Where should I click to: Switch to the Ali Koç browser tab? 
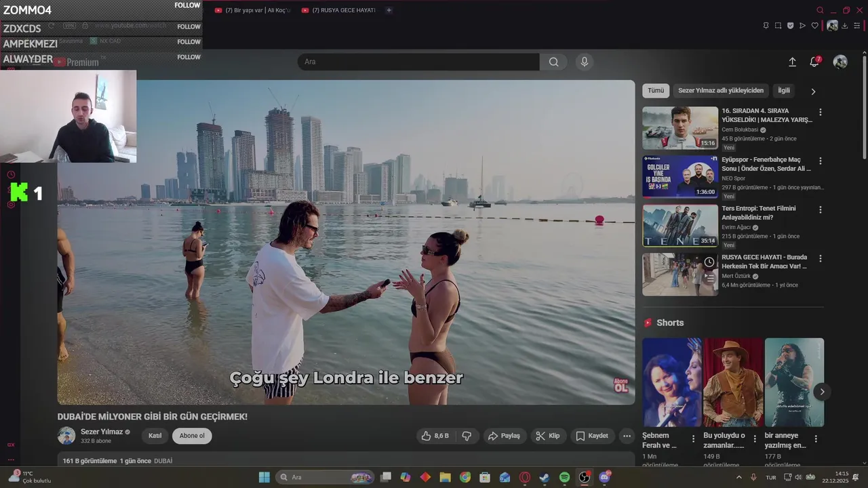(x=252, y=10)
